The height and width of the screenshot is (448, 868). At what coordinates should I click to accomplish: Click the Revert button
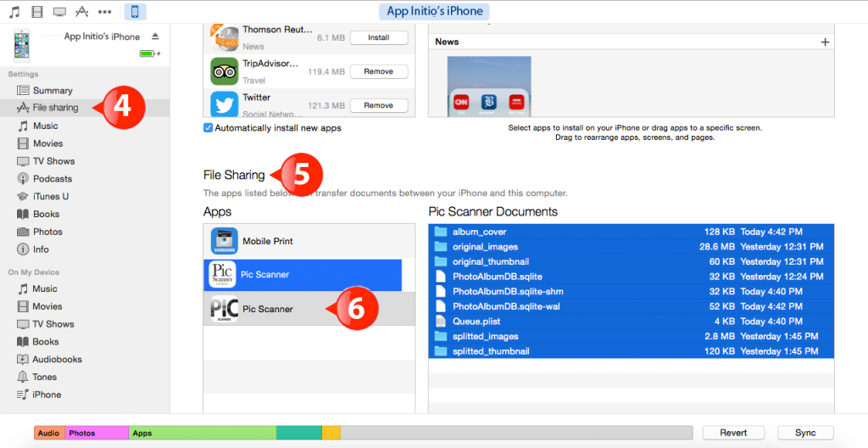[x=733, y=433]
